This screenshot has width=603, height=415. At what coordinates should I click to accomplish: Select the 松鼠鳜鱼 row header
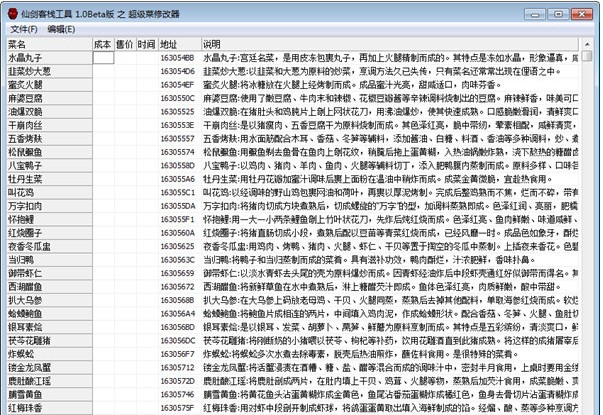click(46, 152)
